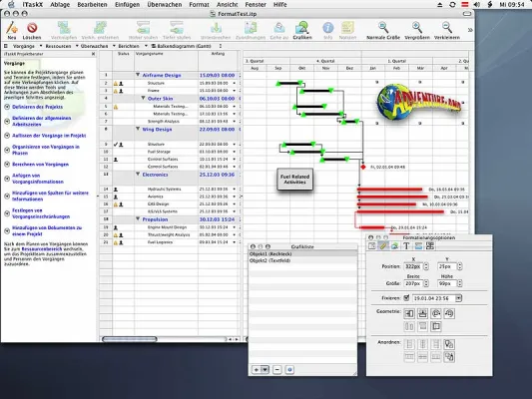
Task: Click the Grafiken toolbar icon
Action: [302, 28]
